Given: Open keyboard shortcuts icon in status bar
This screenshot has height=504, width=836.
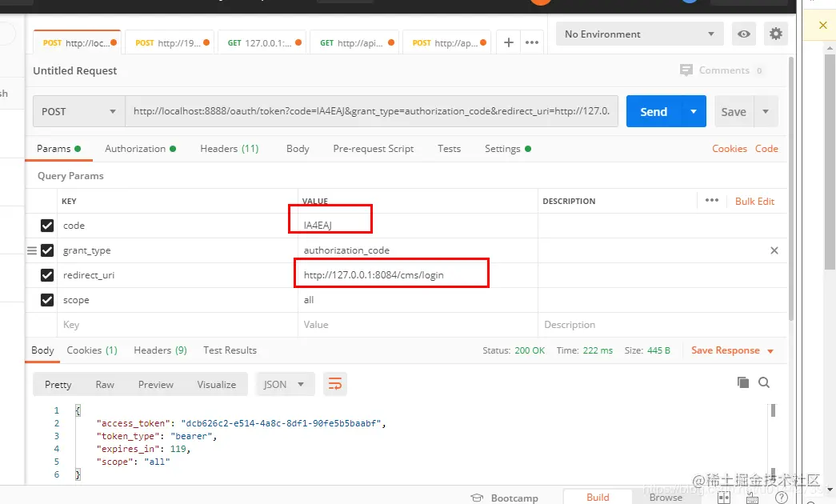Looking at the screenshot, I should coord(752,498).
